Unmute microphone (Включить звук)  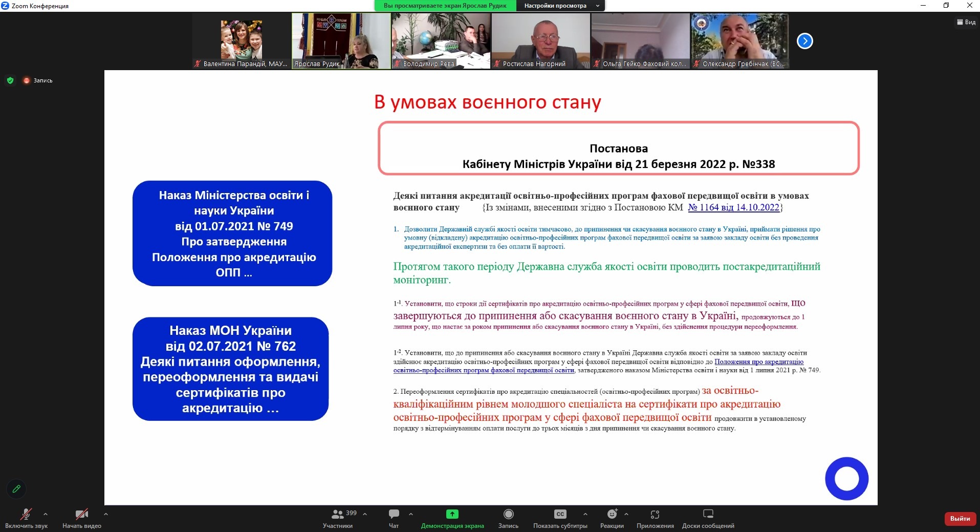(x=26, y=514)
